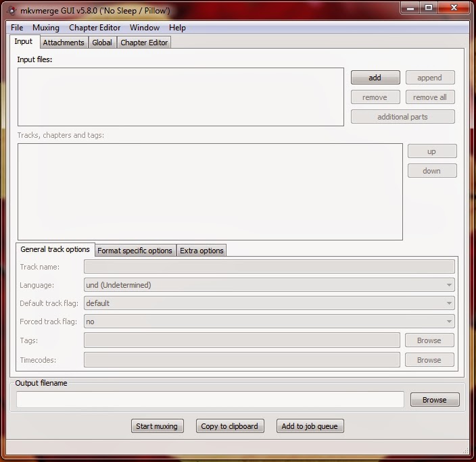Viewport: 476px width, 462px height.
Task: Click the remove button
Action: (x=375, y=97)
